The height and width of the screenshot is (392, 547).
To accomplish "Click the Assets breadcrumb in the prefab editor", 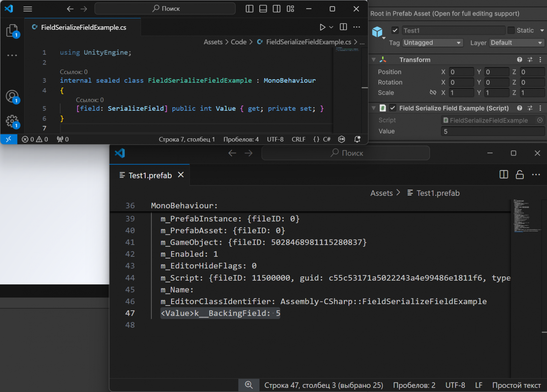I will point(381,193).
